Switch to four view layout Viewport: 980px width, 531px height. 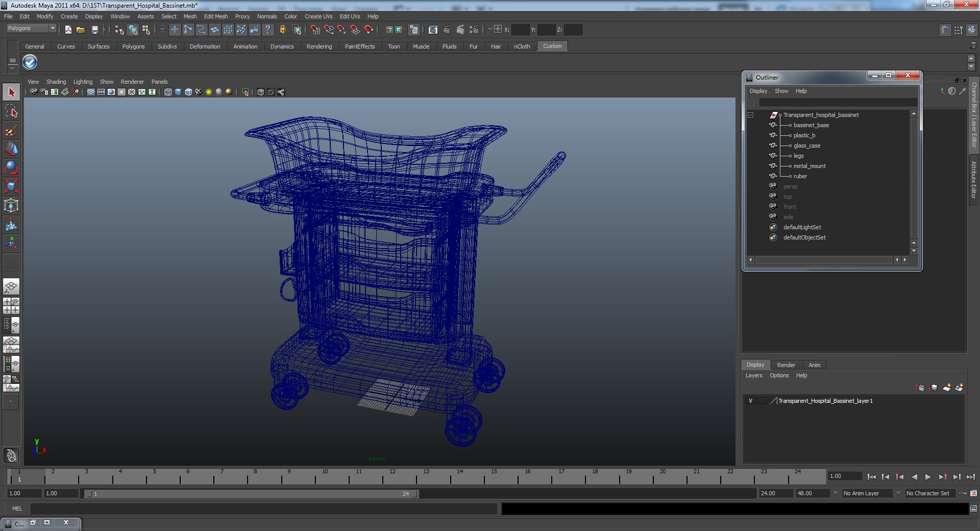point(11,306)
